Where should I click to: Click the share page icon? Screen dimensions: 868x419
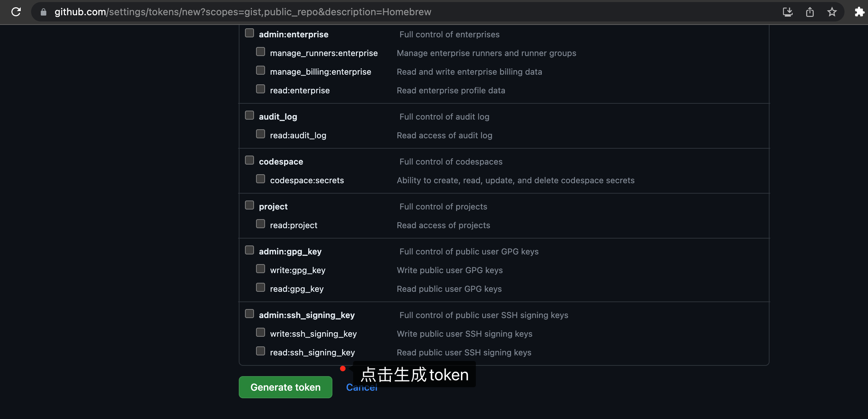click(810, 12)
